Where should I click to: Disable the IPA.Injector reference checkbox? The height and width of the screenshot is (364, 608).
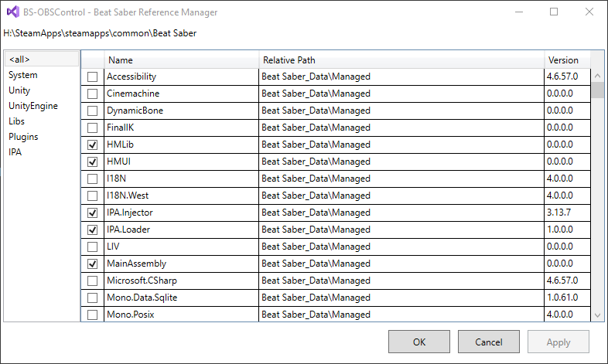click(92, 213)
